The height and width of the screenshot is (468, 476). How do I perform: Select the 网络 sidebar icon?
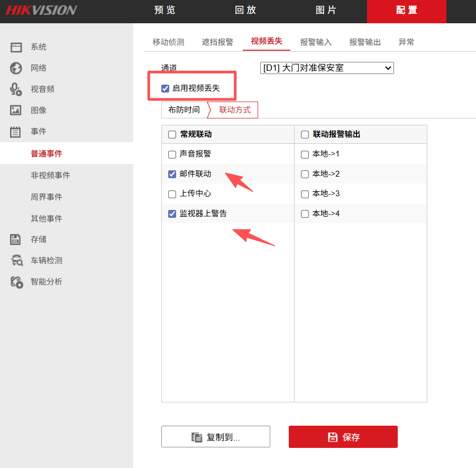tap(39, 68)
